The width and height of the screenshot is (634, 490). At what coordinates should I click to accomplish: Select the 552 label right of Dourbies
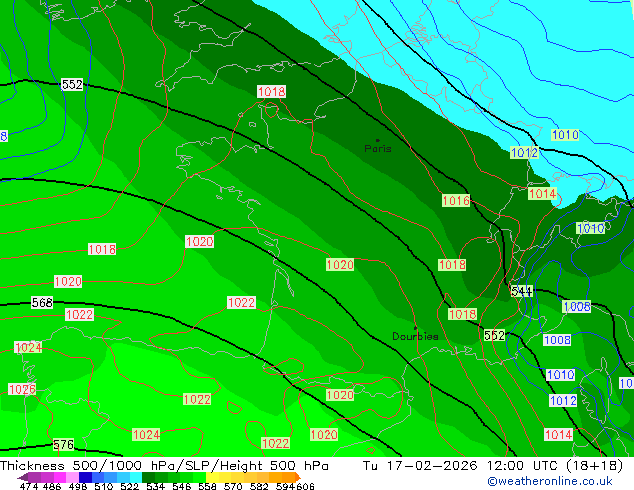click(494, 335)
